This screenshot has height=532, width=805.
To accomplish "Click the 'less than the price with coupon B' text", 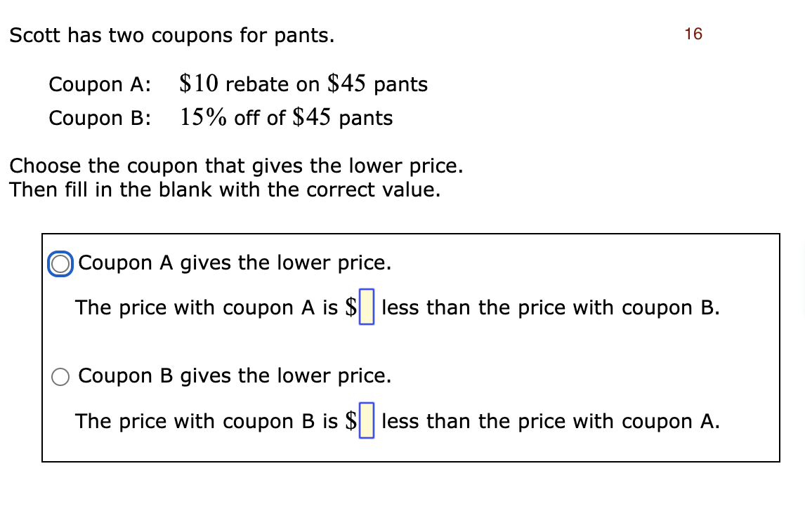I will (551, 308).
